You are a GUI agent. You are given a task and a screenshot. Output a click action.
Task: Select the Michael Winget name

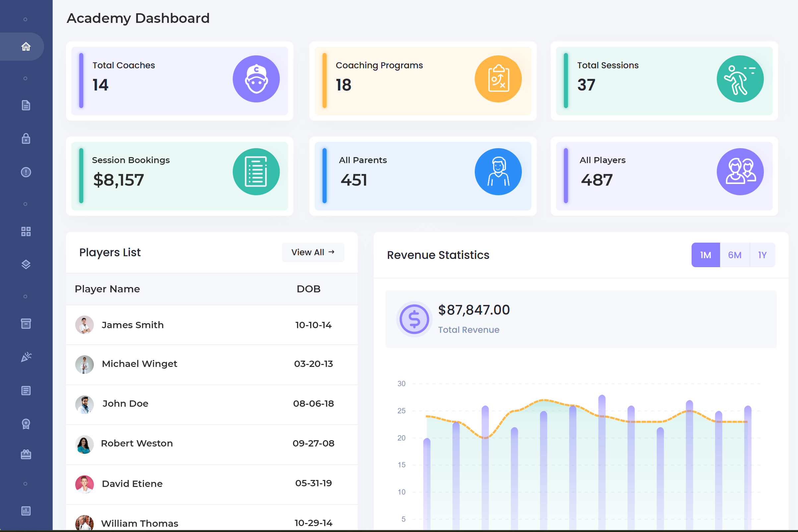(140, 364)
